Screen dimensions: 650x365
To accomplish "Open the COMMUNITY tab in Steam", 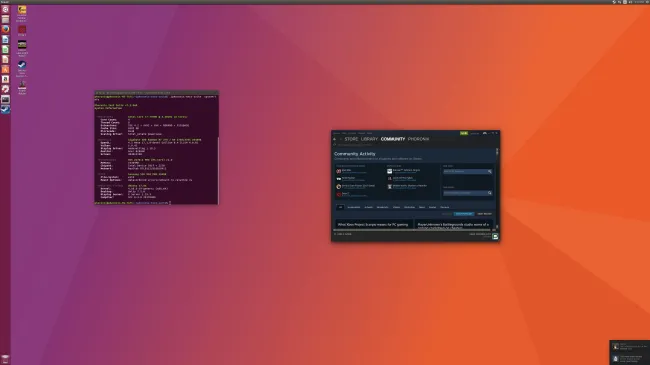I will tap(393, 139).
